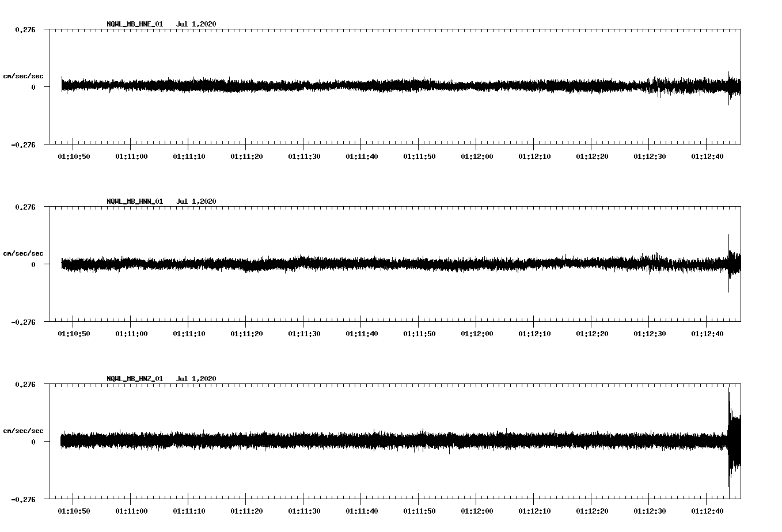The height and width of the screenshot is (532, 782).
Task: Select the cm/sec/sec unit label of HNZ plot
Action: point(23,431)
